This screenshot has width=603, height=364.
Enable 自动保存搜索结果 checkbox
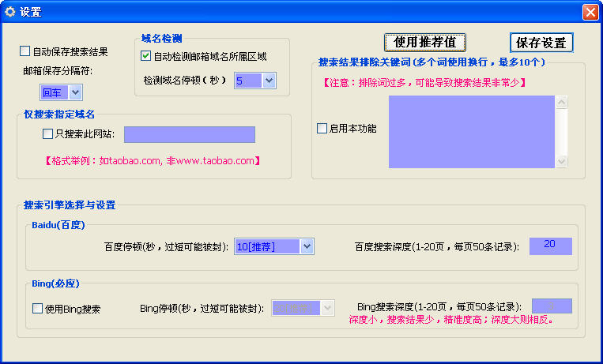(x=25, y=51)
